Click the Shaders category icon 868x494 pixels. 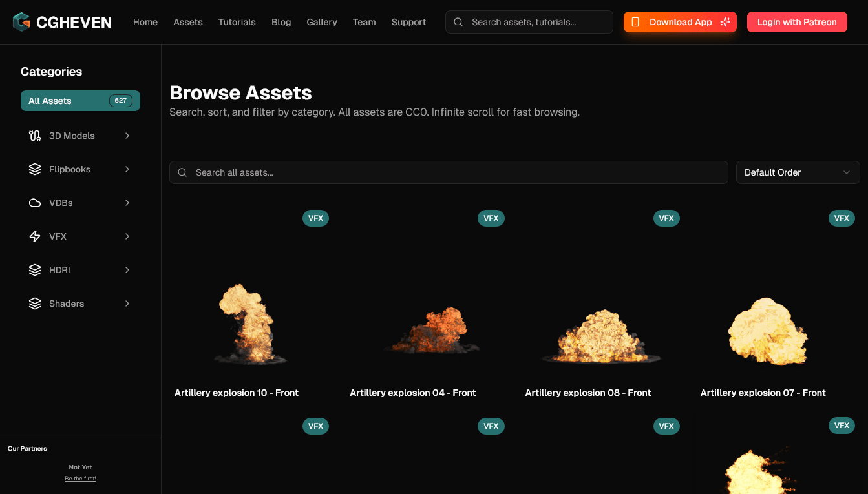pyautogui.click(x=34, y=304)
